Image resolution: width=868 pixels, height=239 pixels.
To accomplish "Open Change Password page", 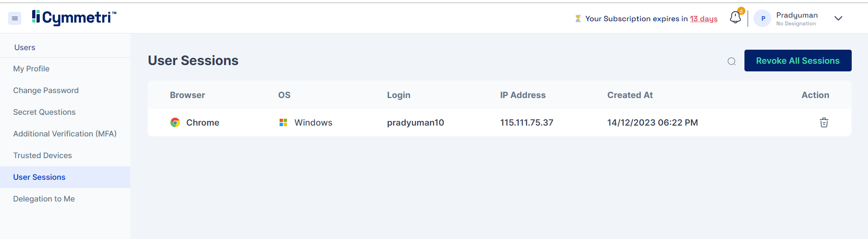I will pyautogui.click(x=46, y=90).
